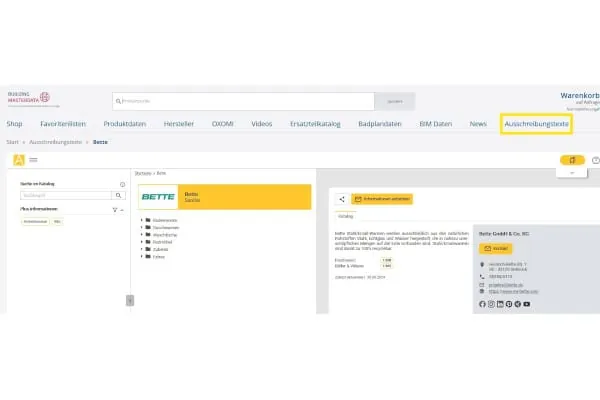This screenshot has height=400, width=600.
Task: Click into the top product search field
Action: pyautogui.click(x=243, y=101)
